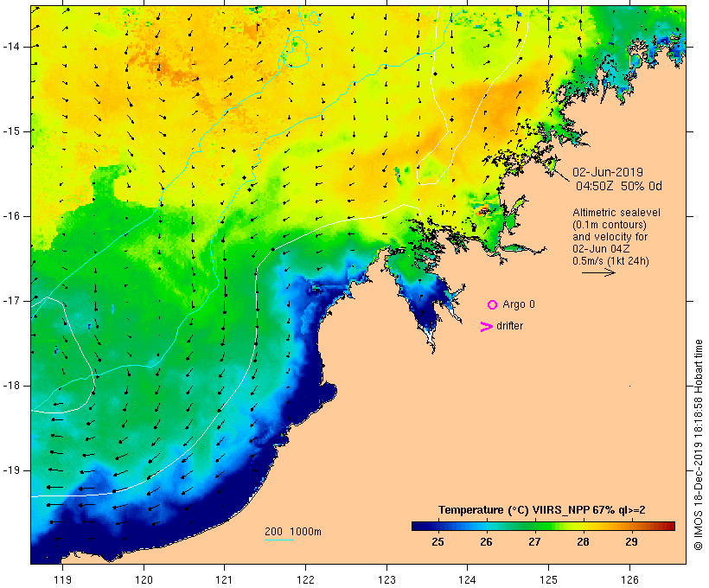Click the 27 tick label on colorbar

pos(534,541)
